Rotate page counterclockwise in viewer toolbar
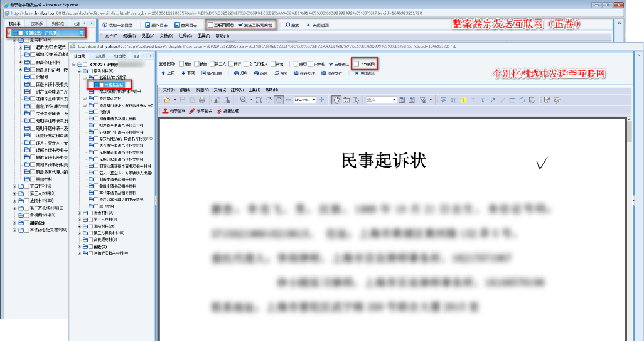Screen dimensions: 644x342 point(217,100)
